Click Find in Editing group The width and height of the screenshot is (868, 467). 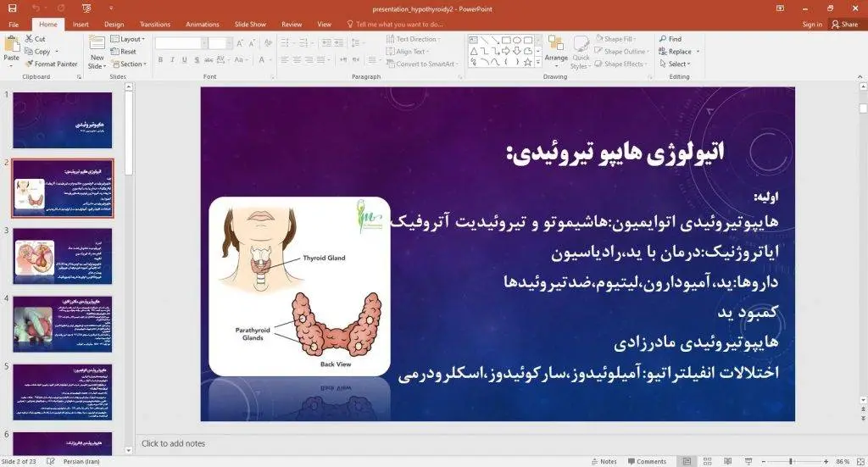[670, 39]
